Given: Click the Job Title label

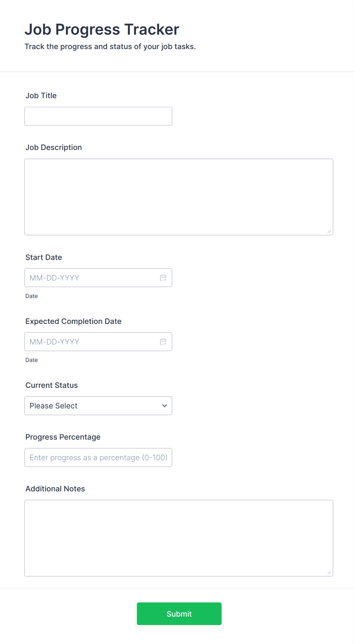Looking at the screenshot, I should pyautogui.click(x=41, y=96).
